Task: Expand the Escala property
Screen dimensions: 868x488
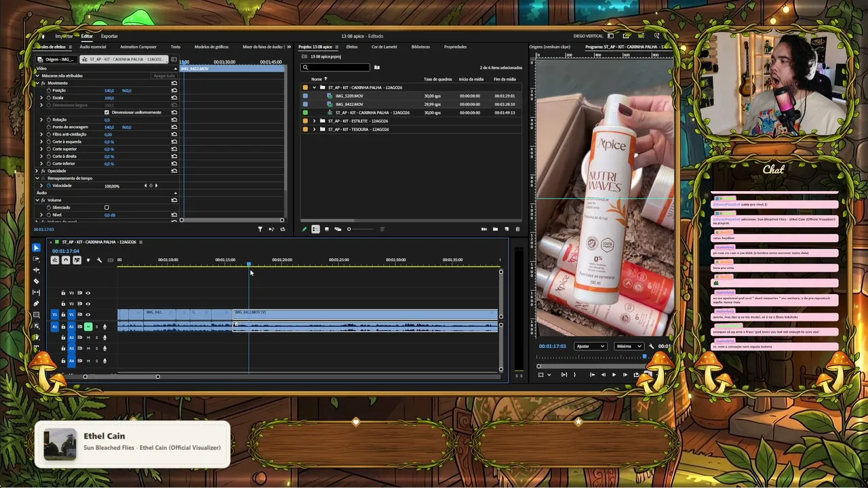Action: [41, 98]
